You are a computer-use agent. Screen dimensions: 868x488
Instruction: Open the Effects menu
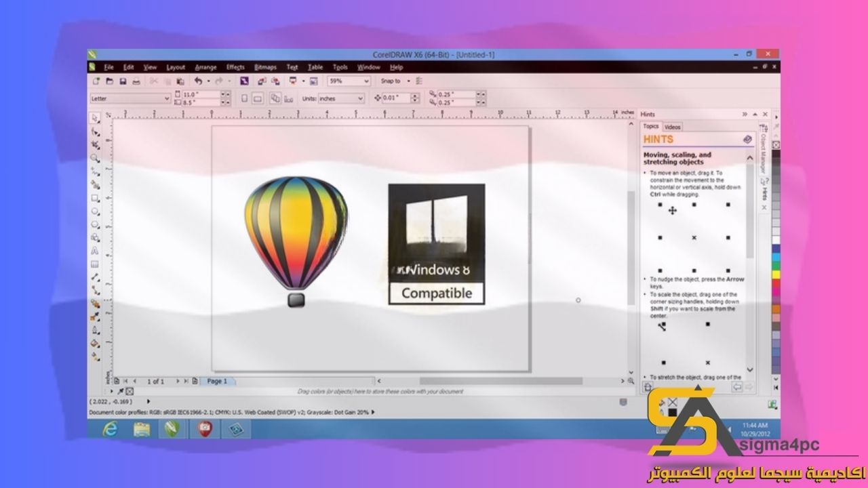click(235, 67)
